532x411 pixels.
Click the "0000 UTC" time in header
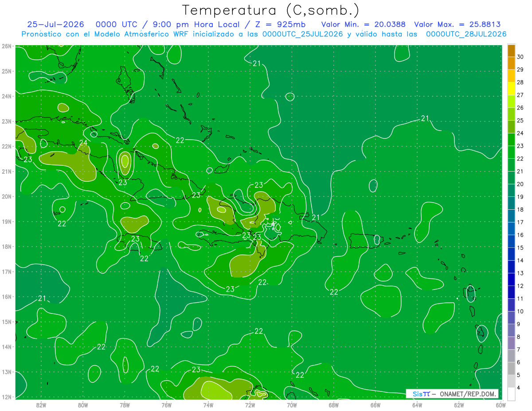[117, 25]
